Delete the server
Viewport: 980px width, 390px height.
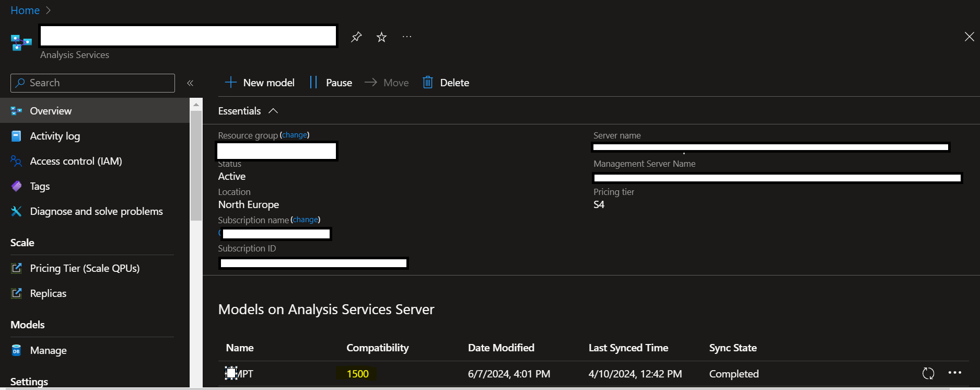[x=446, y=83]
